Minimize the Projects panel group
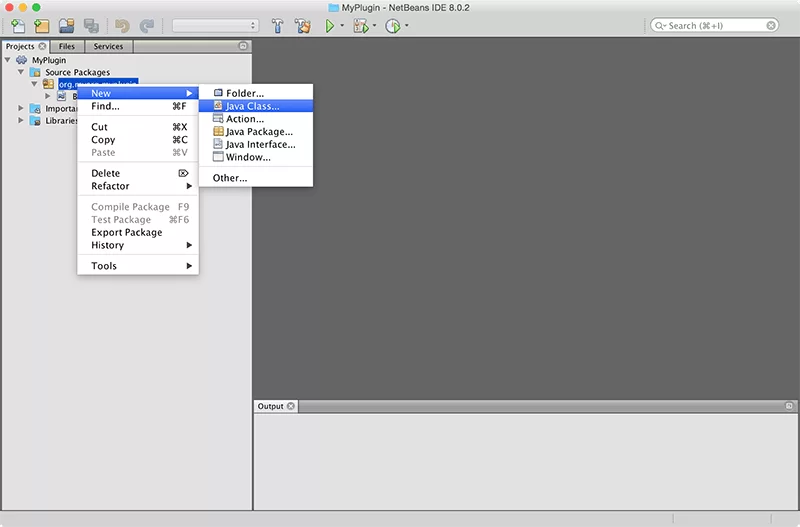The image size is (800, 527). click(243, 46)
